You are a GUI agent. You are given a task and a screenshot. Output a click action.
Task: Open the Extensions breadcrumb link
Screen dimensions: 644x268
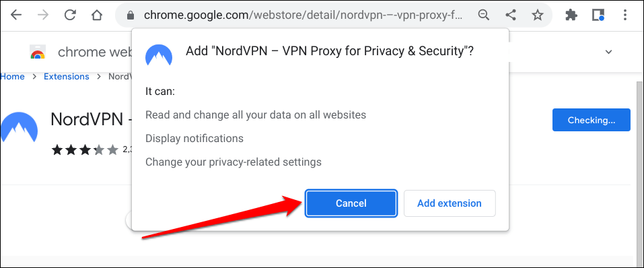click(67, 77)
